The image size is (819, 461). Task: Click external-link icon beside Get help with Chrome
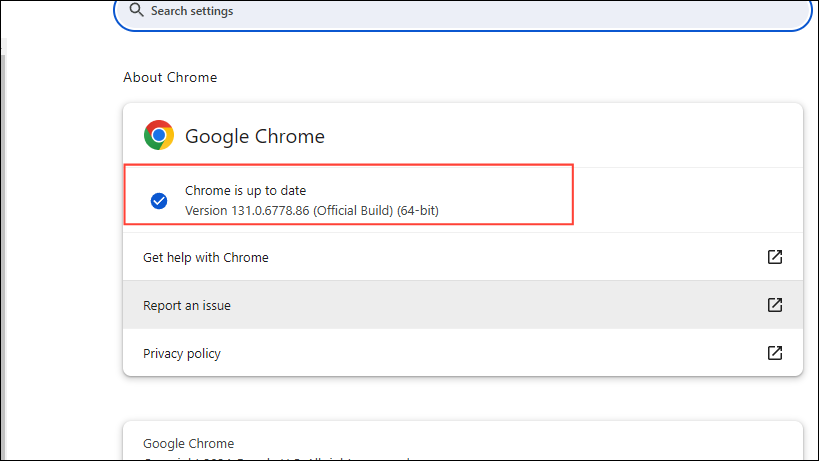(x=775, y=257)
